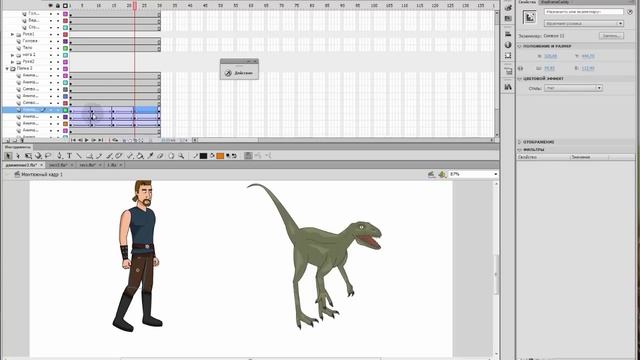Click the timeline Play button
Image resolution: width=640 pixels, height=360 pixels.
point(87,140)
